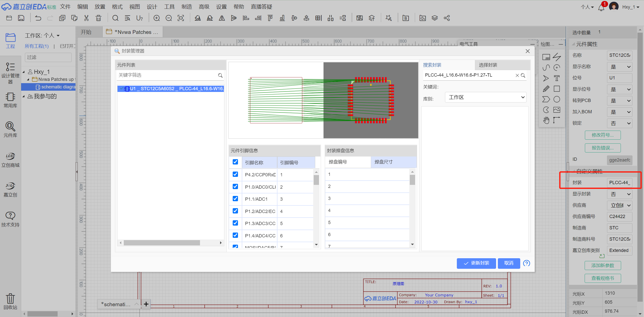Select the text tool in drawing panel

click(557, 78)
